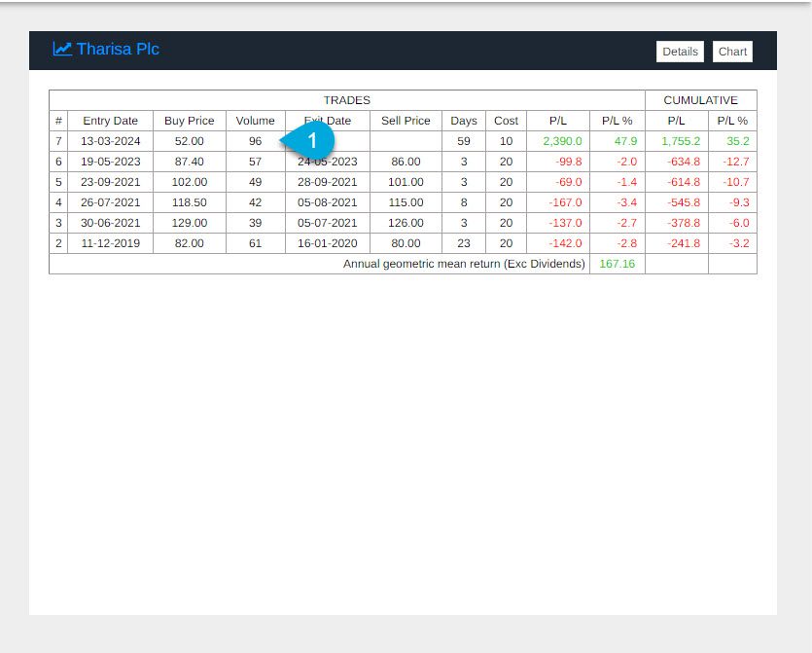
Task: Click the 2,390.0 profit value in trade 7
Action: click(562, 141)
